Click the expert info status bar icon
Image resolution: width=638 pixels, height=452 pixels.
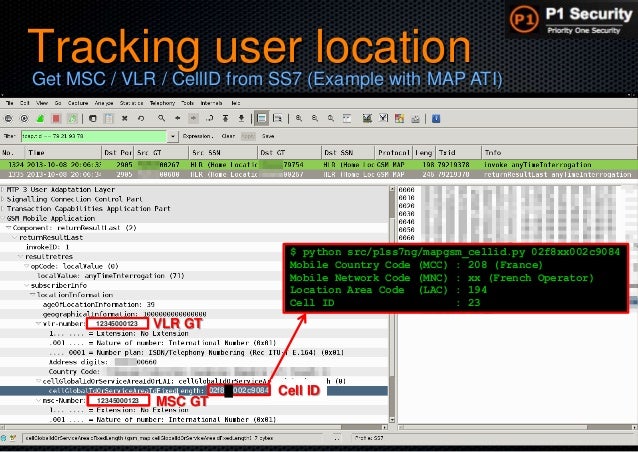pos(4,438)
